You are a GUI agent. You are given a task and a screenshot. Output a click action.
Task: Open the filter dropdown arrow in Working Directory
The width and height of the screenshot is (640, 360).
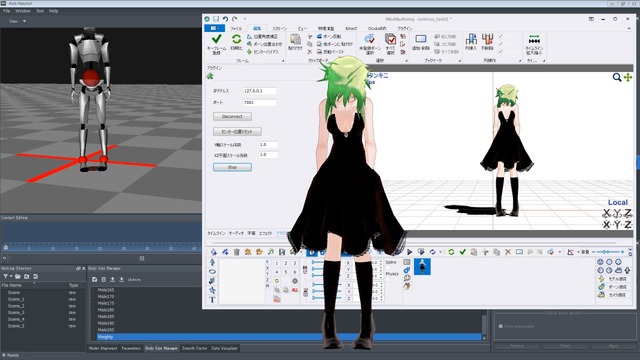pos(11,276)
